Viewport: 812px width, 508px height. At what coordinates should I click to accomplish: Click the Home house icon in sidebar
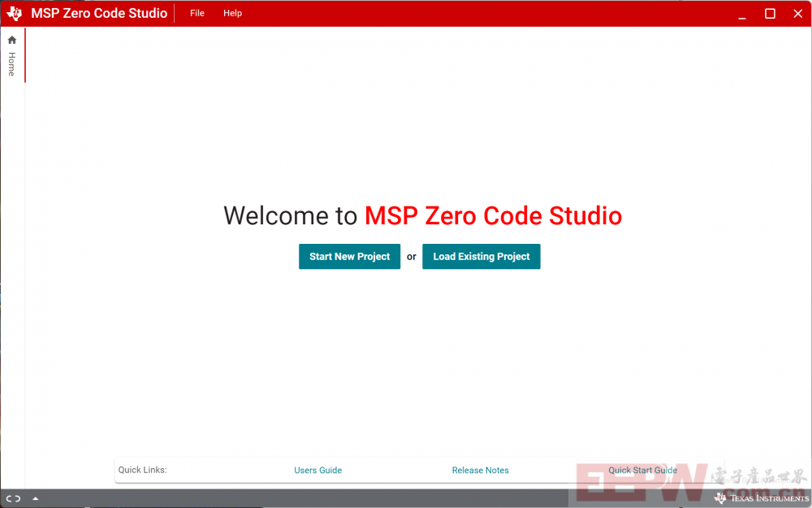tap(12, 40)
